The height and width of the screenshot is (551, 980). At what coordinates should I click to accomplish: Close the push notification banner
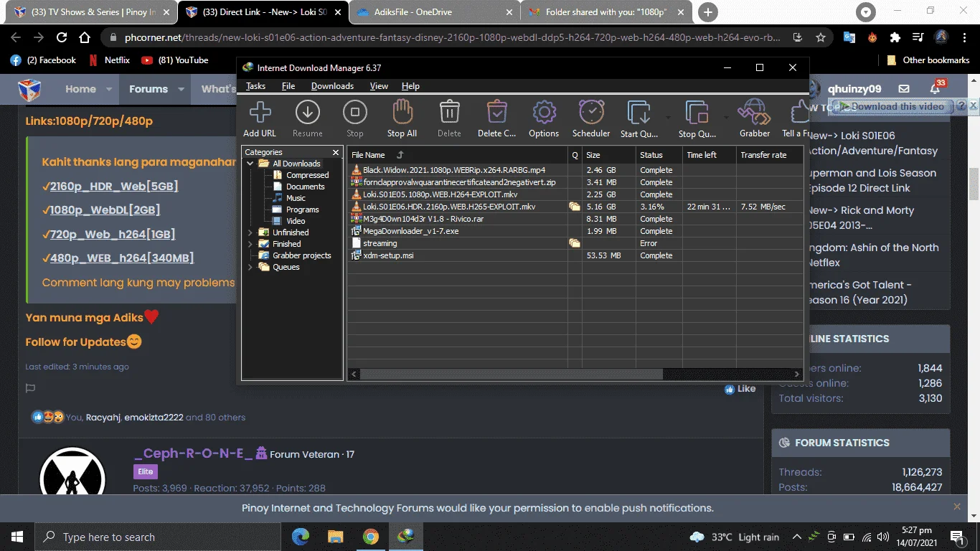click(x=956, y=507)
